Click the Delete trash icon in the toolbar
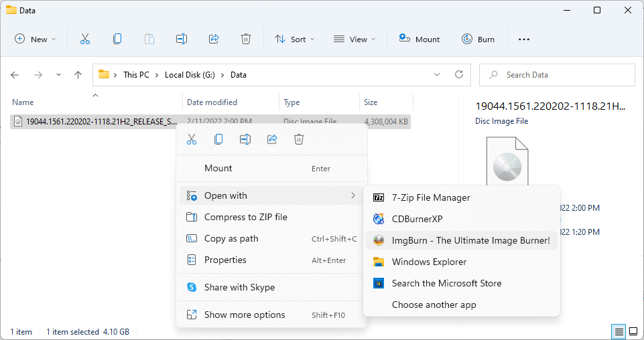Viewport: 644px width, 340px height. pos(246,39)
